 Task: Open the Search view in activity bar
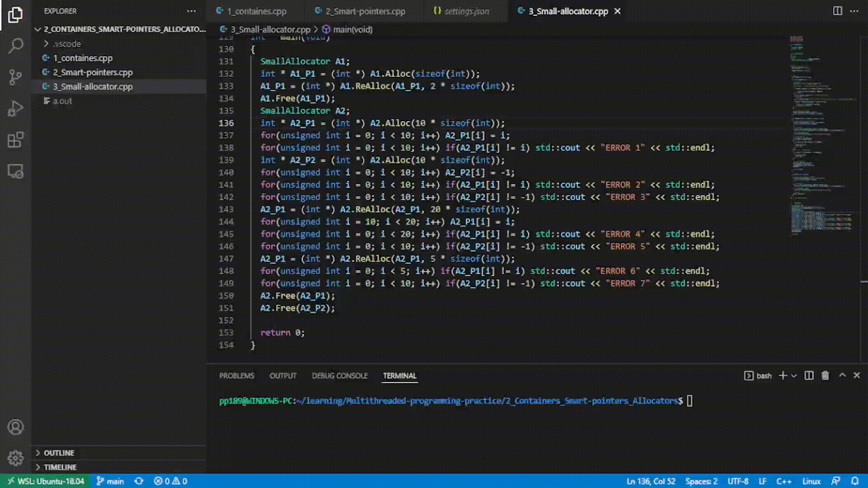[x=15, y=45]
